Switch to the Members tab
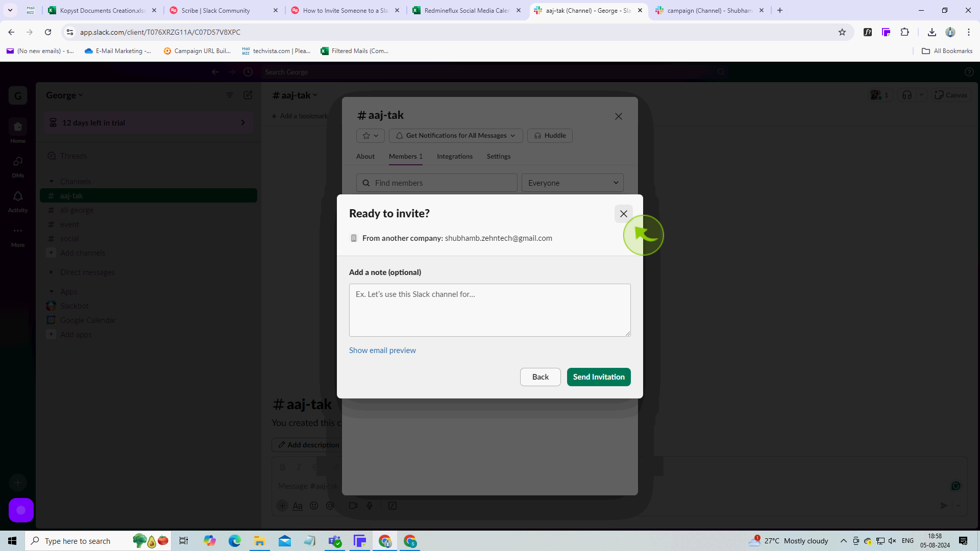This screenshot has height=551, width=980. [405, 157]
